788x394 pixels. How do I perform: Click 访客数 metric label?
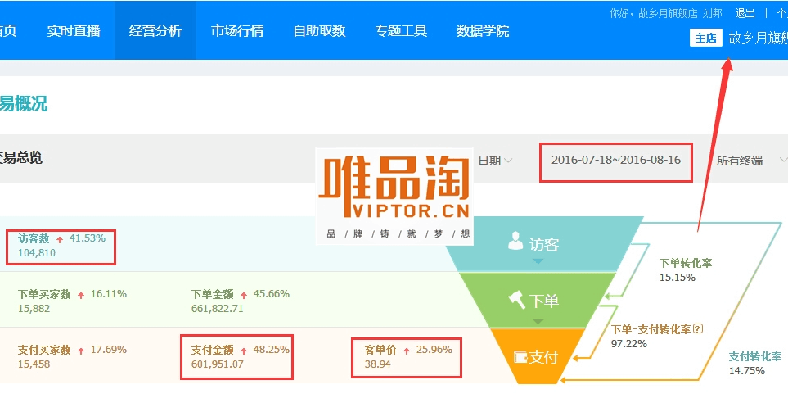point(34,238)
